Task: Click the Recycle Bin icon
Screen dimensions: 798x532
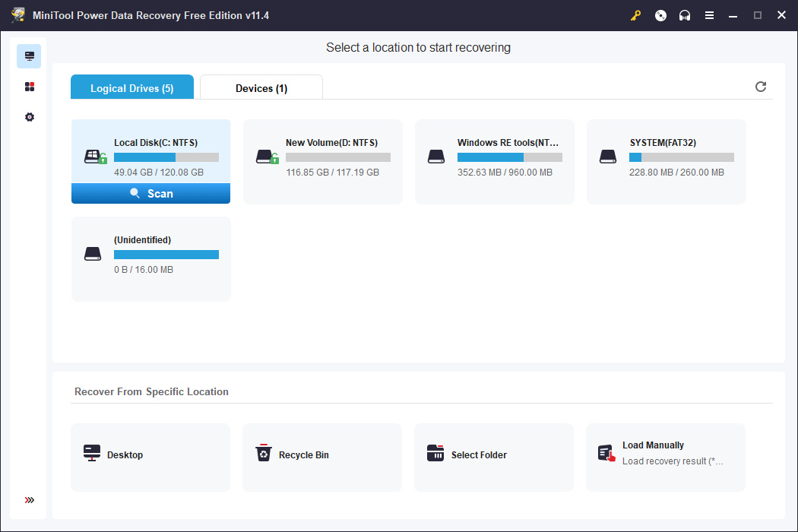Action: pyautogui.click(x=264, y=453)
